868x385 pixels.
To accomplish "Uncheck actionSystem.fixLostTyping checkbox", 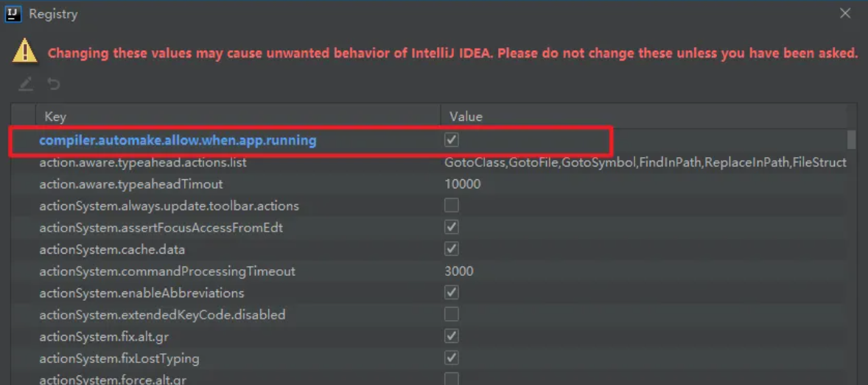I will (452, 358).
